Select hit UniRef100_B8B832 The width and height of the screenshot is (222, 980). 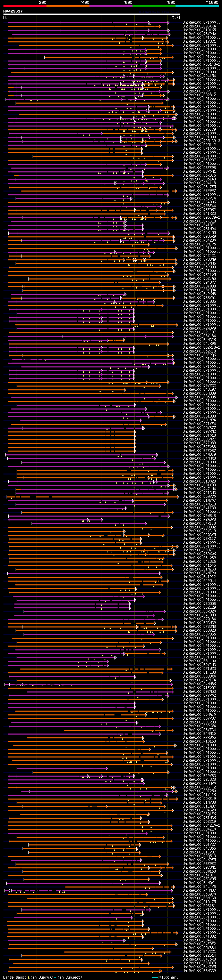[199, 527]
